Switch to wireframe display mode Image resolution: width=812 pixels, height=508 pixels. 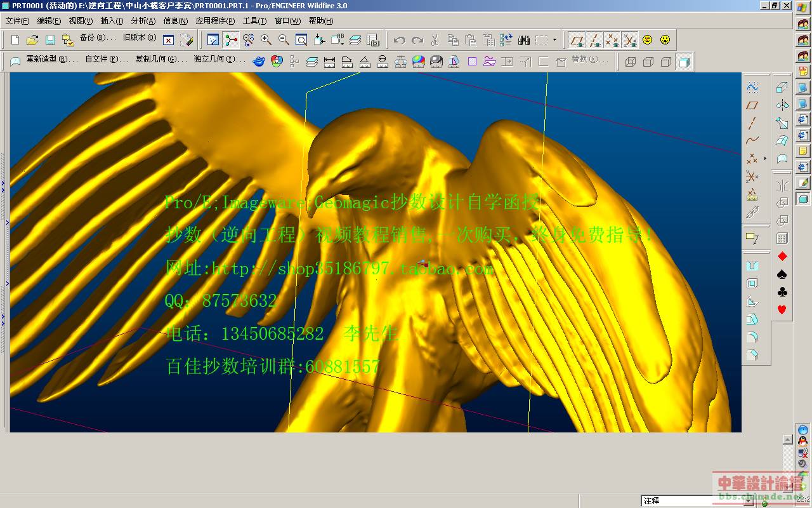[631, 62]
